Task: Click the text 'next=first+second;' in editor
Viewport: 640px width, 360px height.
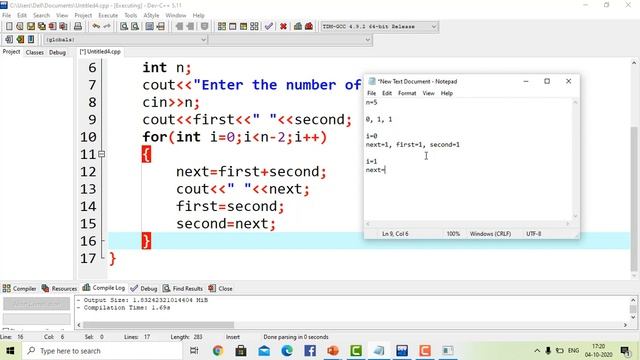Action: pos(251,172)
